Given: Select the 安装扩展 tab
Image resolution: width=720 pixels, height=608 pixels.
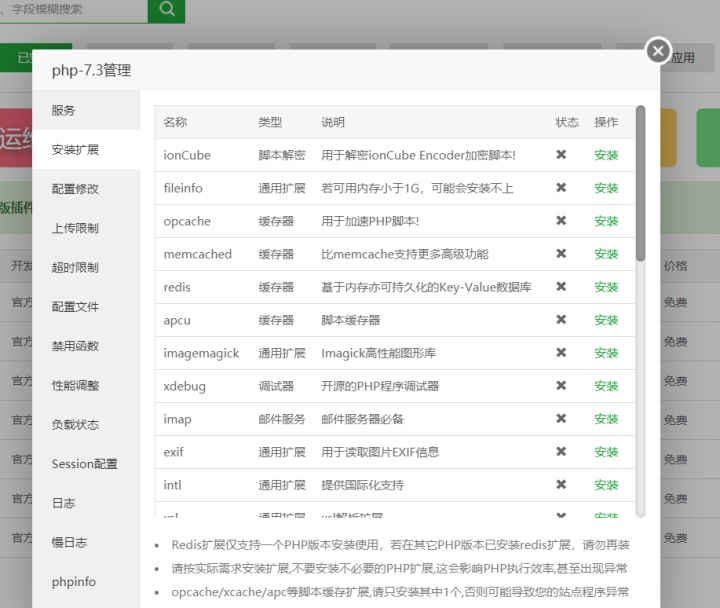Looking at the screenshot, I should coord(86,150).
